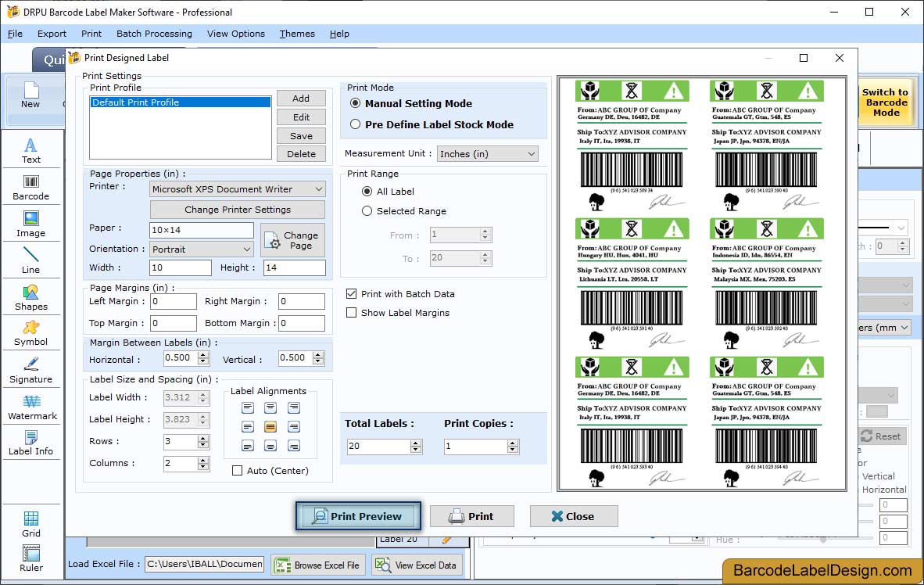
Task: Click the Load Excel File path field
Action: pyautogui.click(x=205, y=565)
